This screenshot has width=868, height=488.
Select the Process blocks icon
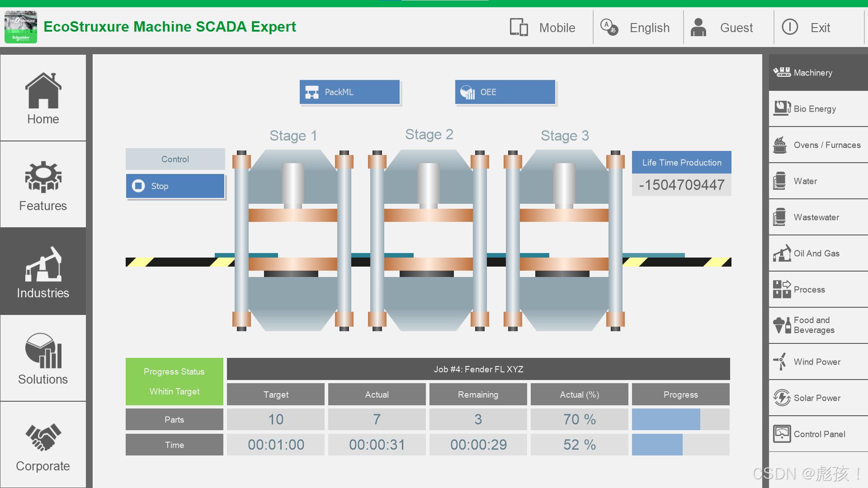point(782,289)
